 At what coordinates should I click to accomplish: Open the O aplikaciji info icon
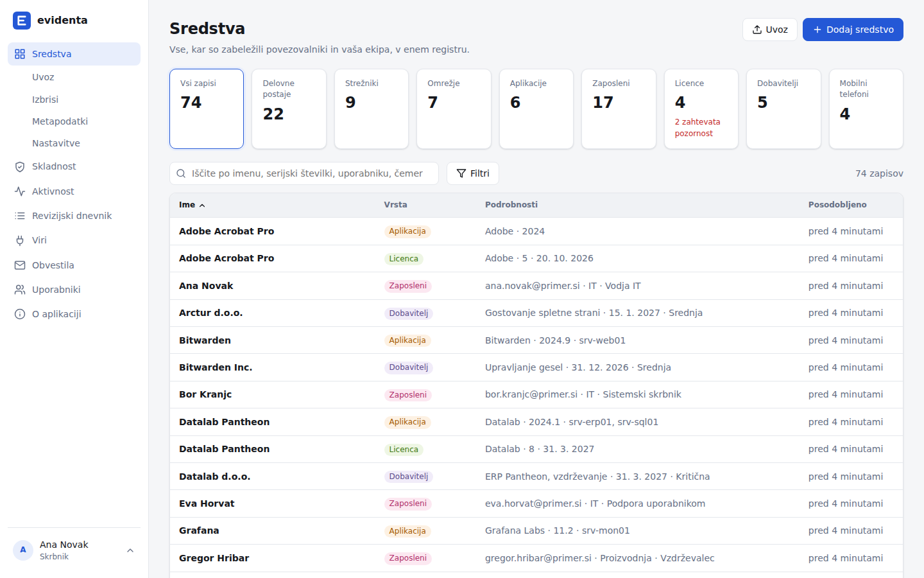point(20,314)
